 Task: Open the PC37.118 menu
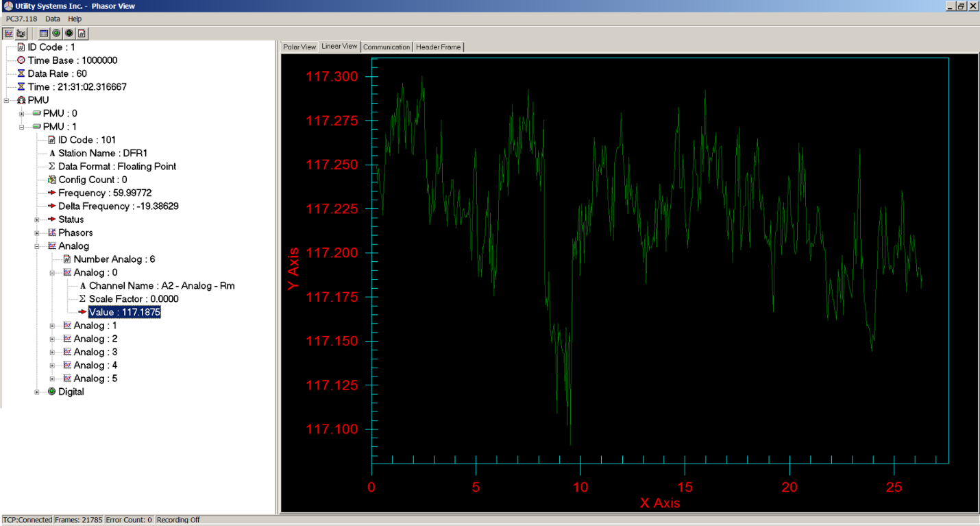click(21, 19)
